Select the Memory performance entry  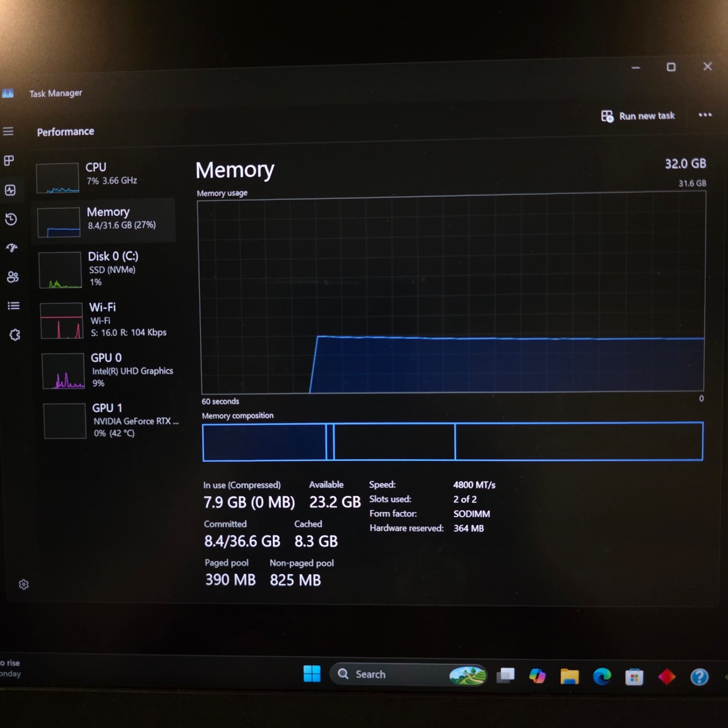click(x=105, y=220)
